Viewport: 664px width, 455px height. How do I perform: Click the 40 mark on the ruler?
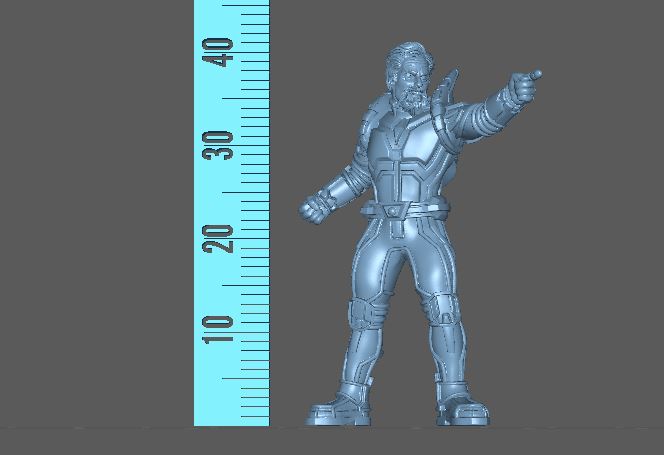[x=219, y=52]
